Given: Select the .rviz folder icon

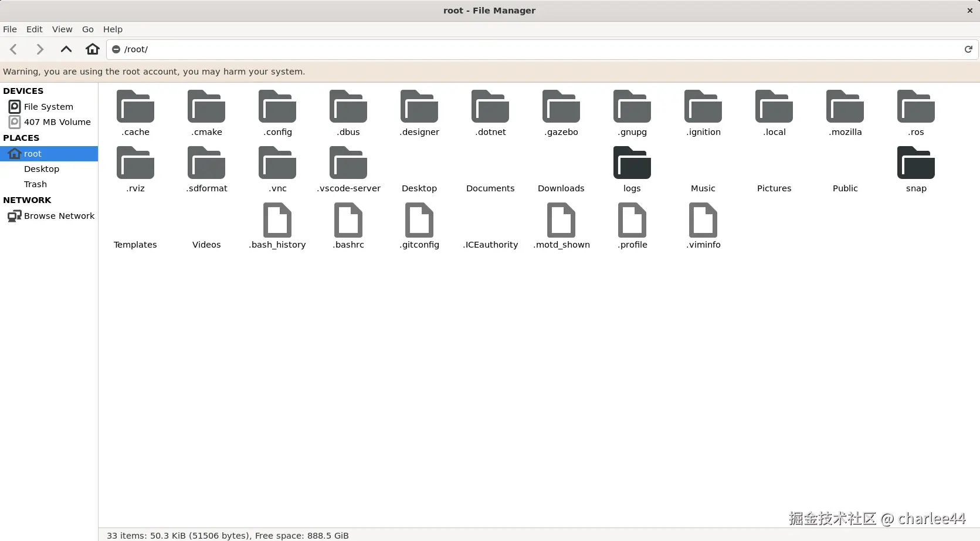Looking at the screenshot, I should [135, 163].
